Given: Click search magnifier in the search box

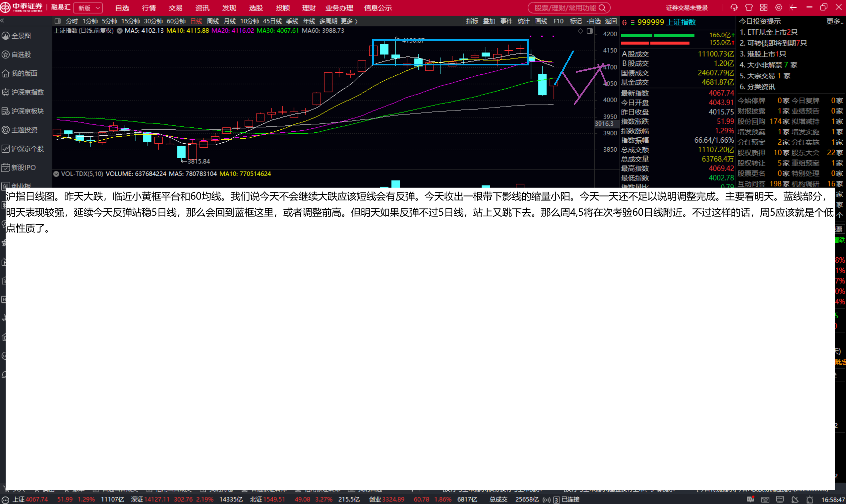Looking at the screenshot, I should (x=602, y=8).
